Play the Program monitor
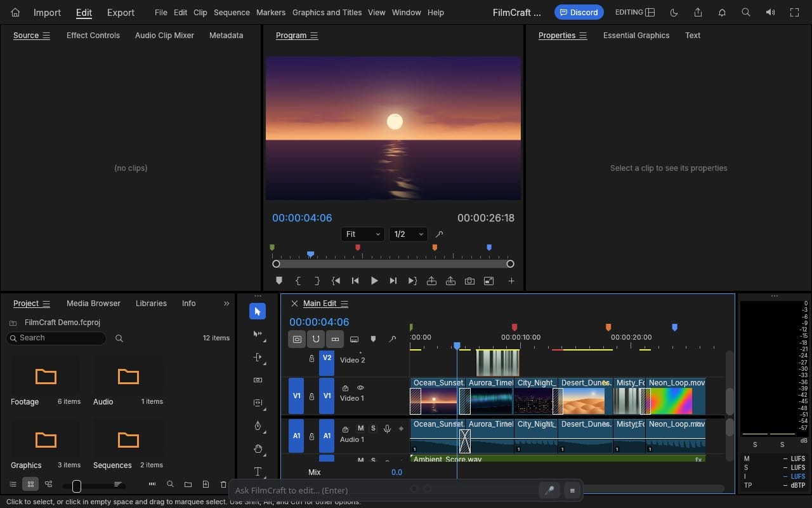Viewport: 812px width, 508px height. tap(374, 281)
